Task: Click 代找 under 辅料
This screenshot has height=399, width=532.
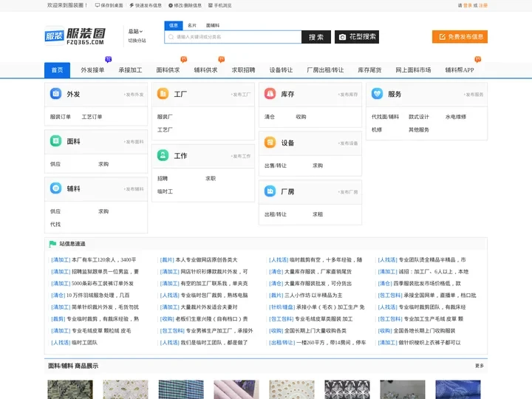Action: click(55, 225)
